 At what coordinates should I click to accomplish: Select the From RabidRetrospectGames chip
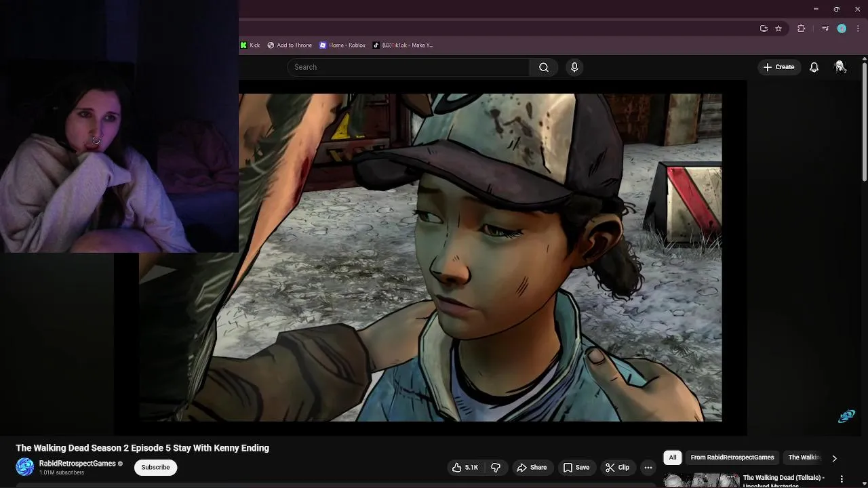click(x=732, y=457)
